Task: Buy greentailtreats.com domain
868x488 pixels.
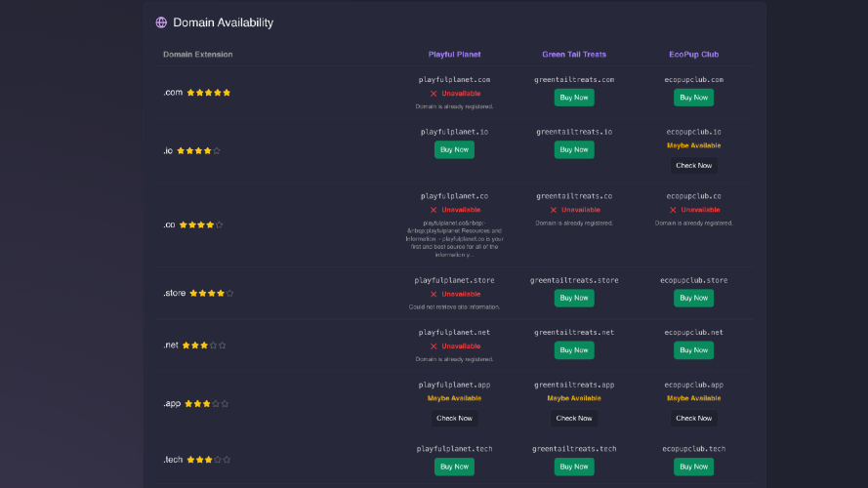Action: (x=574, y=98)
